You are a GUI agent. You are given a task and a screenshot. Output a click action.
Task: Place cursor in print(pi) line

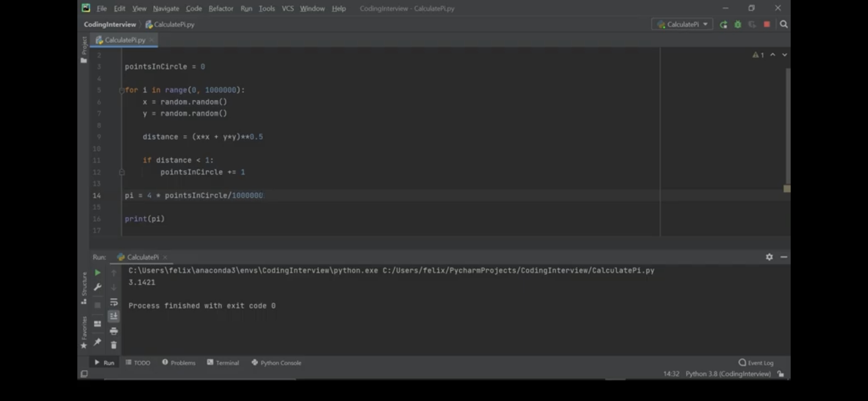click(x=145, y=219)
